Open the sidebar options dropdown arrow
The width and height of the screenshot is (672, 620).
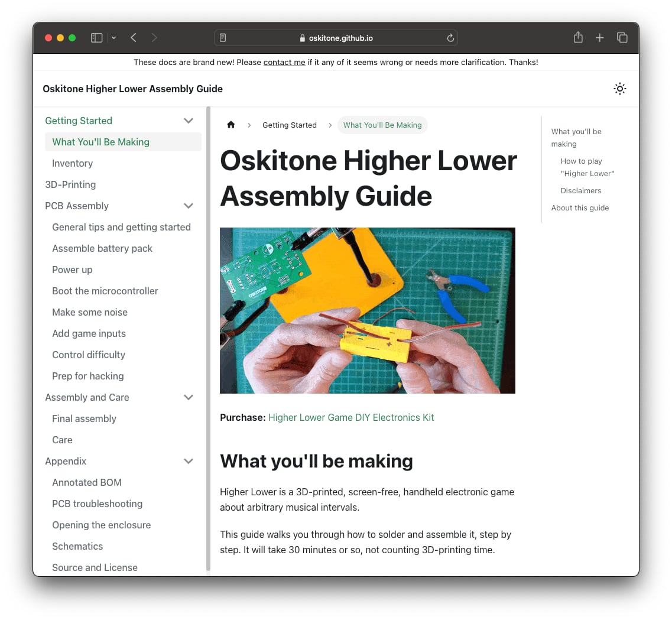coord(113,38)
